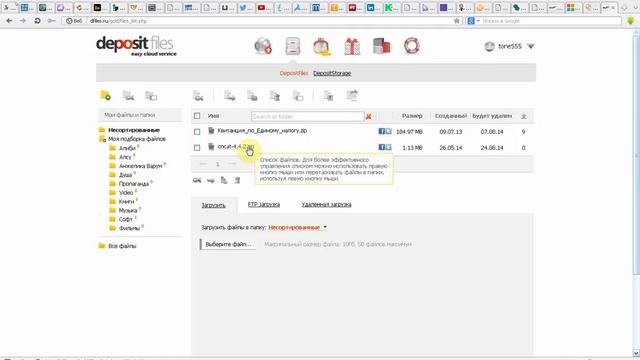Click the arrow move icon below file list

tap(211, 180)
